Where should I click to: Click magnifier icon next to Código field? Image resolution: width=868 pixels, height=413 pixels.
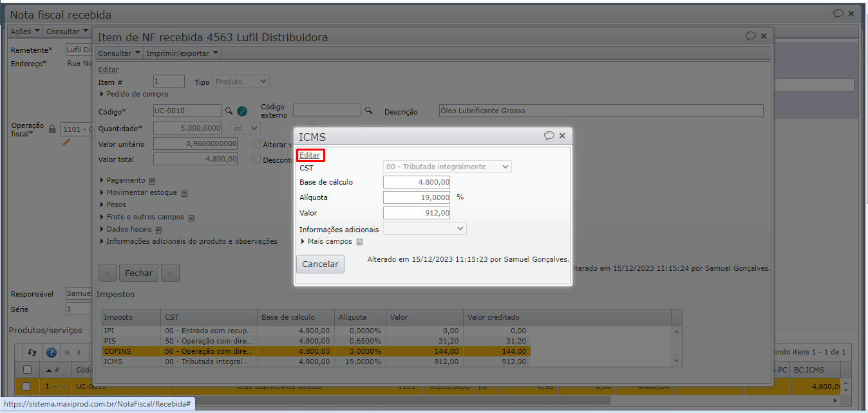[x=228, y=111]
